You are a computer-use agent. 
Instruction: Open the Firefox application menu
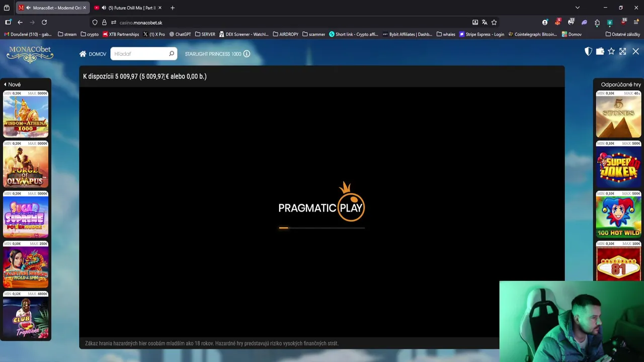[636, 23]
